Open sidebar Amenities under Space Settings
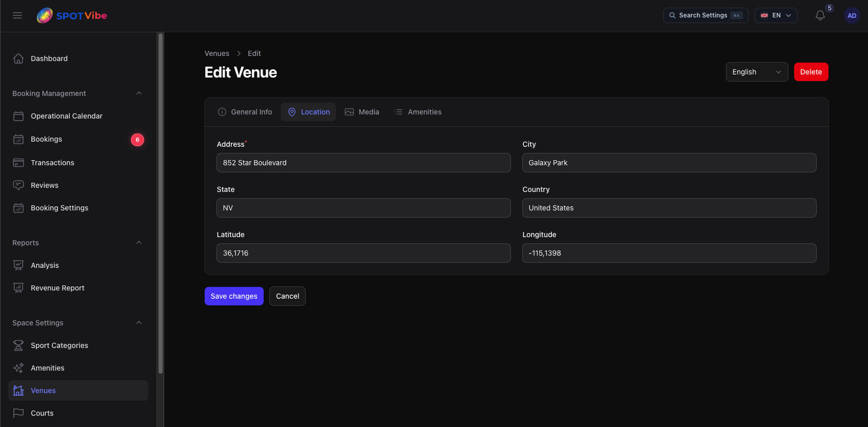Screen dimensions: 868x427 click(78, 368)
